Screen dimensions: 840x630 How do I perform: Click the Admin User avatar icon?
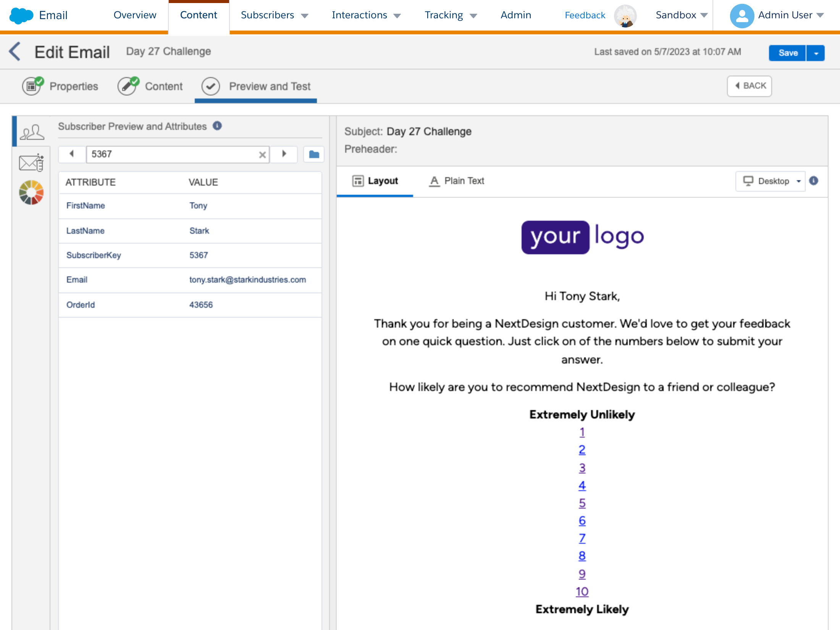[741, 15]
